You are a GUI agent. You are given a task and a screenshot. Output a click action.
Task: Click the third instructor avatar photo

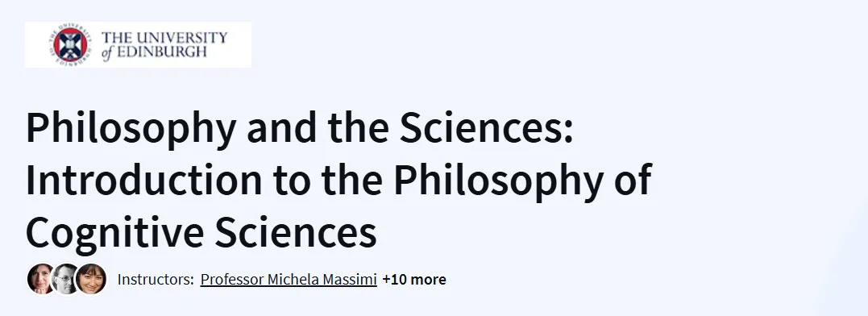coord(91,279)
